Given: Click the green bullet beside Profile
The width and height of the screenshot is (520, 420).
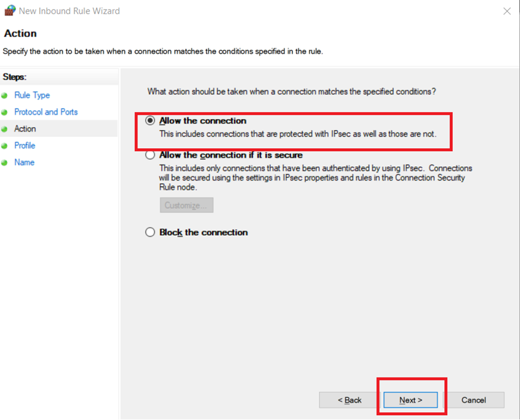Looking at the screenshot, I should pyautogui.click(x=4, y=146).
